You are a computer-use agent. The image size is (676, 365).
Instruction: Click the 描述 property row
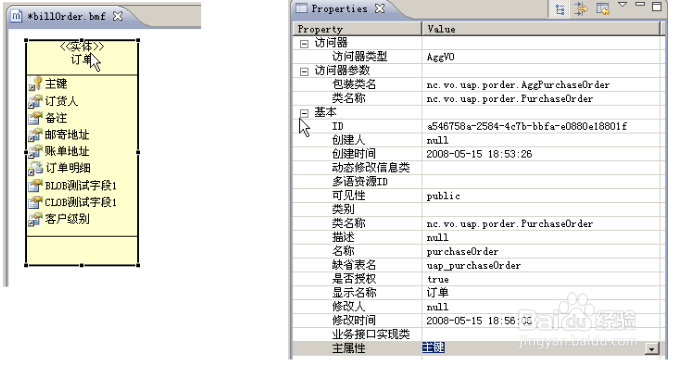[x=476, y=237]
